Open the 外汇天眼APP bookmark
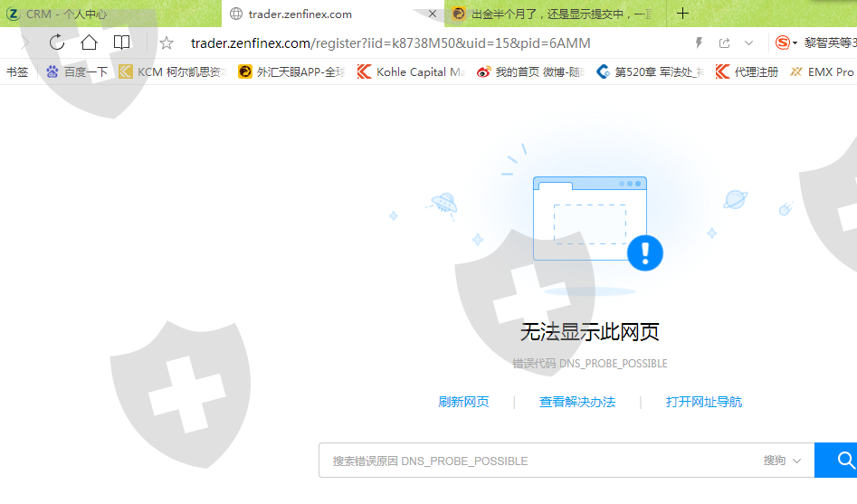857x504 pixels. point(291,71)
